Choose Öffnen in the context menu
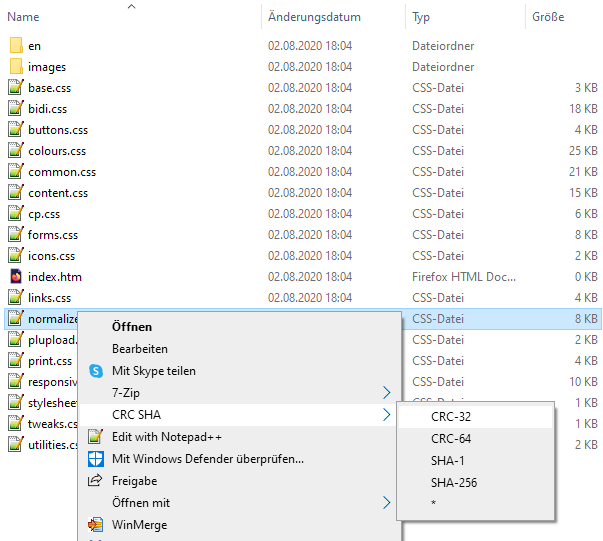Screen dimensions: 603x541 click(132, 327)
